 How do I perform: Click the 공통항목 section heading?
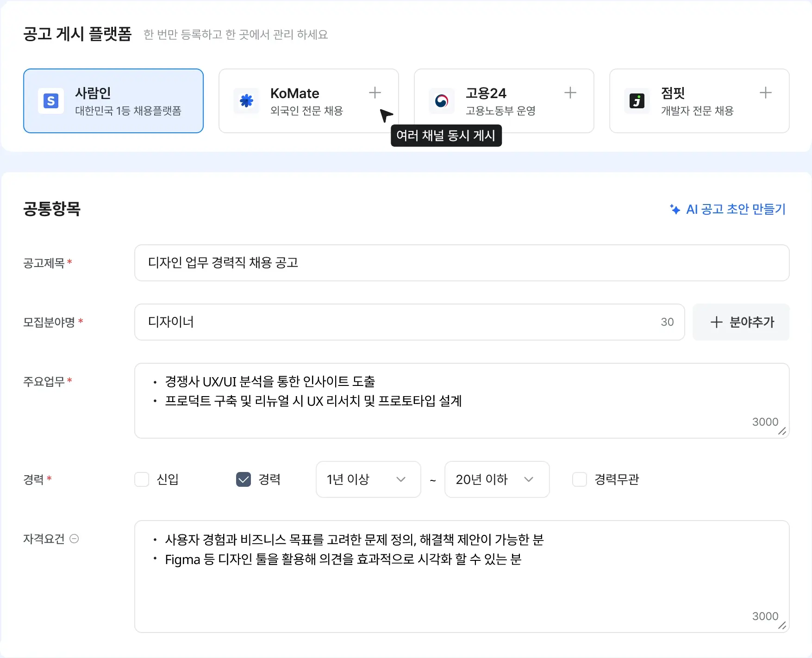coord(52,209)
